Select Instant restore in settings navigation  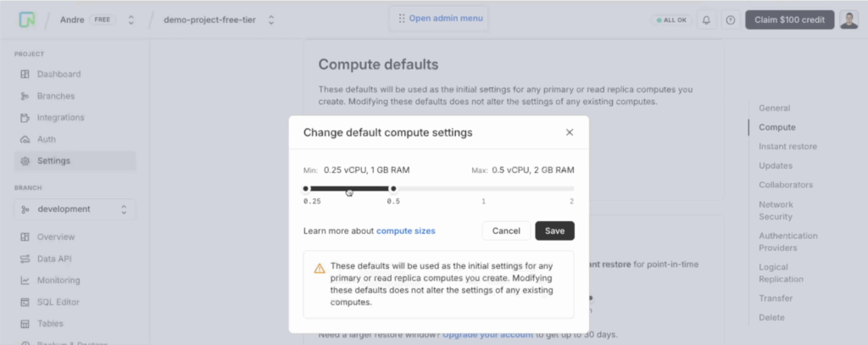coord(787,146)
